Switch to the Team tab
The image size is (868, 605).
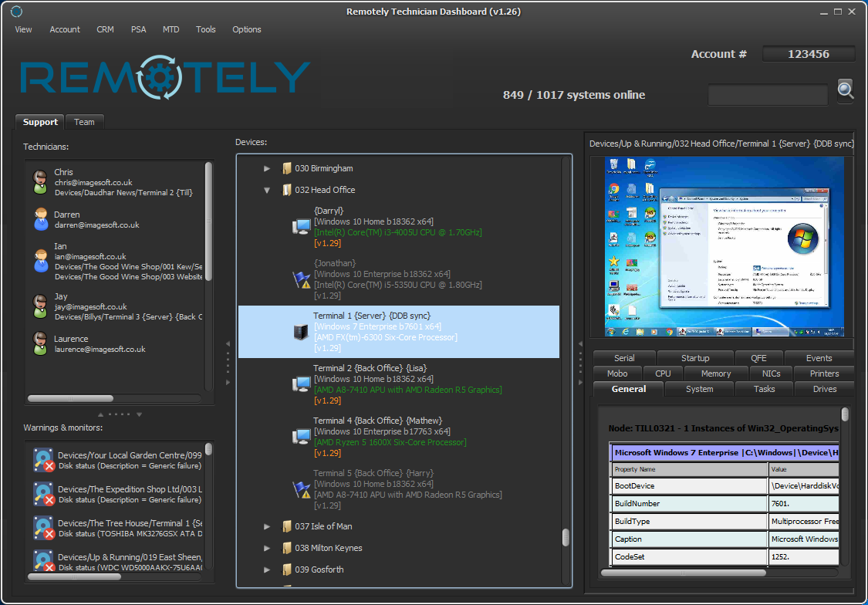[x=84, y=122]
